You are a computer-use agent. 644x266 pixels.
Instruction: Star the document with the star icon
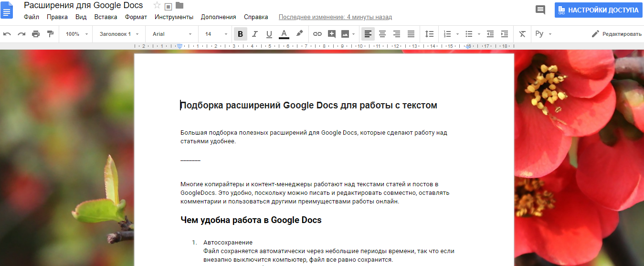[x=157, y=6]
